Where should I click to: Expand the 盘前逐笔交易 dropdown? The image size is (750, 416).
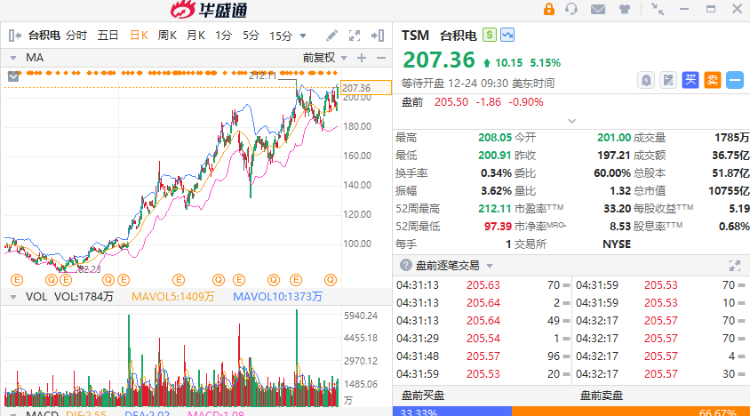[489, 266]
